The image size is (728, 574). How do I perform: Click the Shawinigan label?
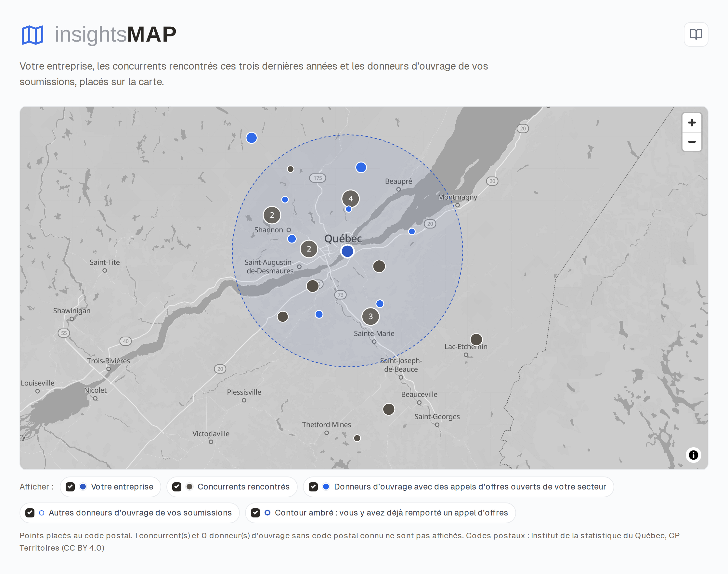coord(71,310)
